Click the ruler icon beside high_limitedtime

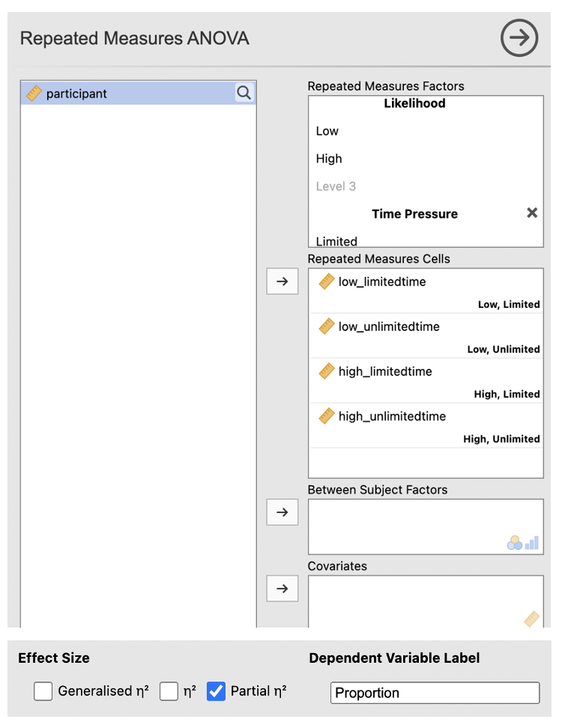(326, 371)
